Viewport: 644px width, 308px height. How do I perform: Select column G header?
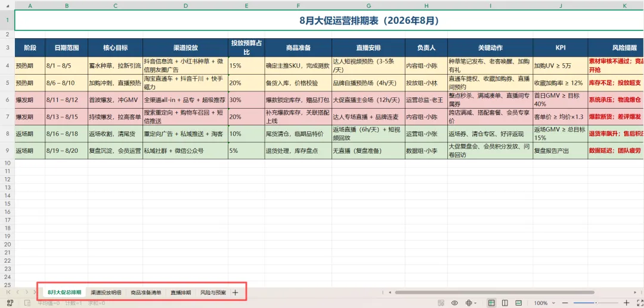pyautogui.click(x=369, y=6)
